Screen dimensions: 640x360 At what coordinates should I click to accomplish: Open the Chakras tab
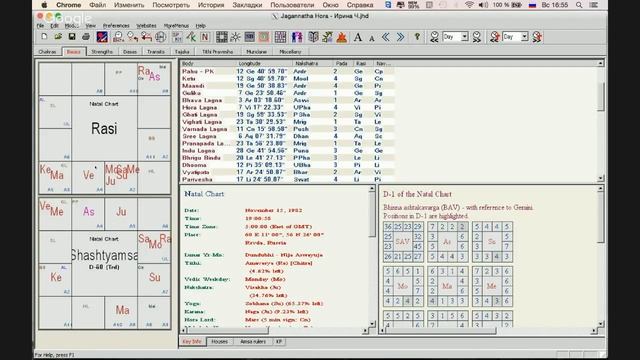pyautogui.click(x=48, y=52)
